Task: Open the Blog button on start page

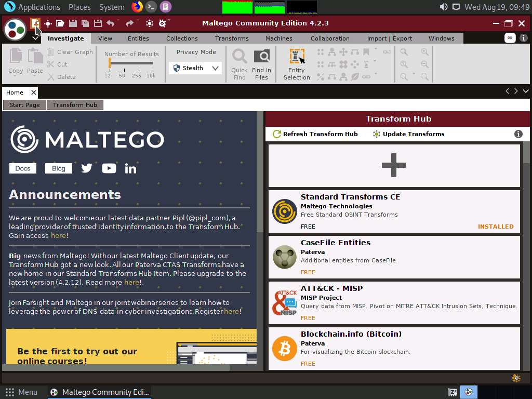Action: pos(58,168)
